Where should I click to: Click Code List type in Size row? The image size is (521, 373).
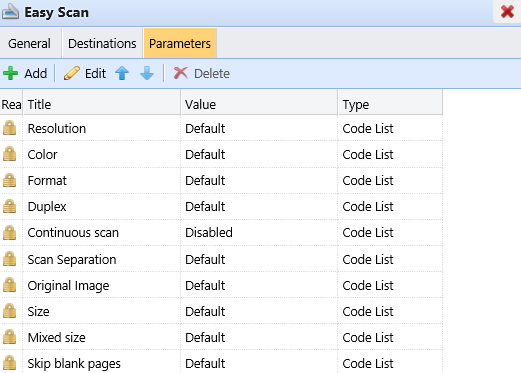368,312
